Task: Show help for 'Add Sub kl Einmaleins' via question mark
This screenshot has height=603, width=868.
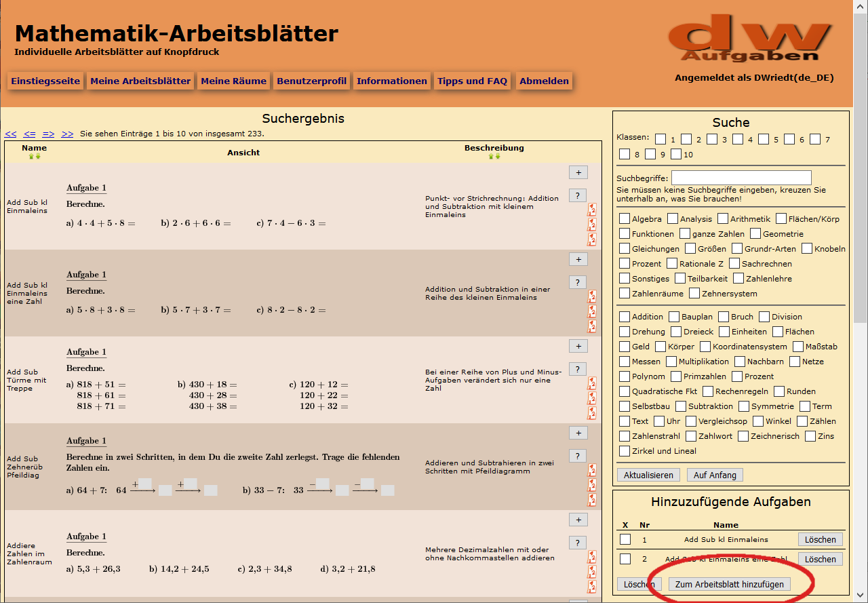Action: coord(578,195)
